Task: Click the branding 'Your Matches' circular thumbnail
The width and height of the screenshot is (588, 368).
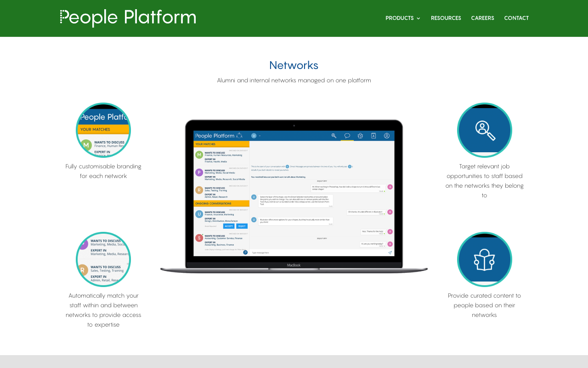Action: [x=103, y=130]
